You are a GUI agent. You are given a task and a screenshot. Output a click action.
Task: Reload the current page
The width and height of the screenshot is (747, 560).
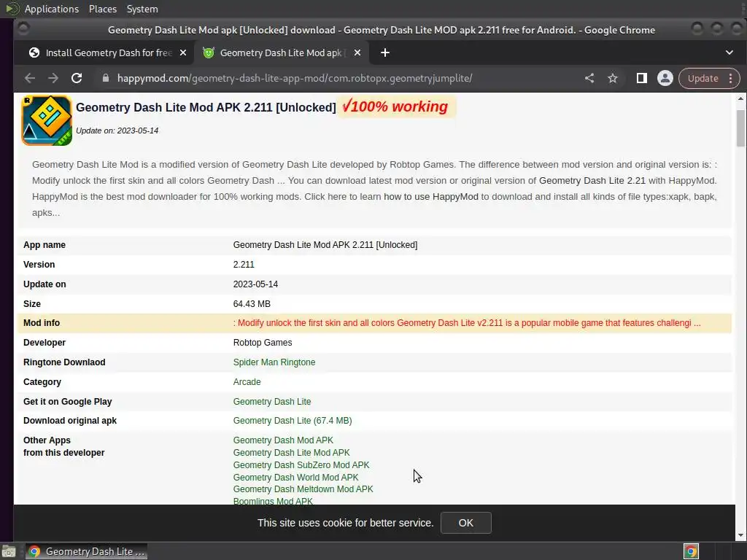pyautogui.click(x=77, y=79)
